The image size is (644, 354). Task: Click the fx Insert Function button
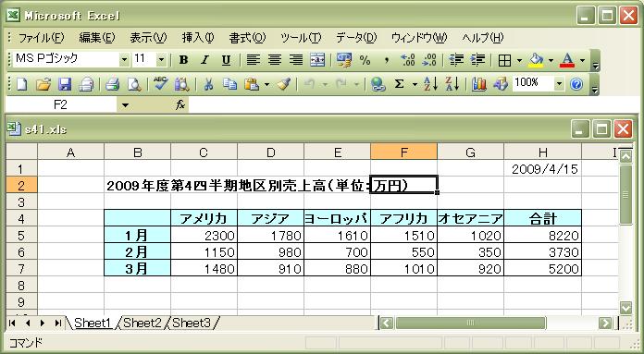coord(180,105)
